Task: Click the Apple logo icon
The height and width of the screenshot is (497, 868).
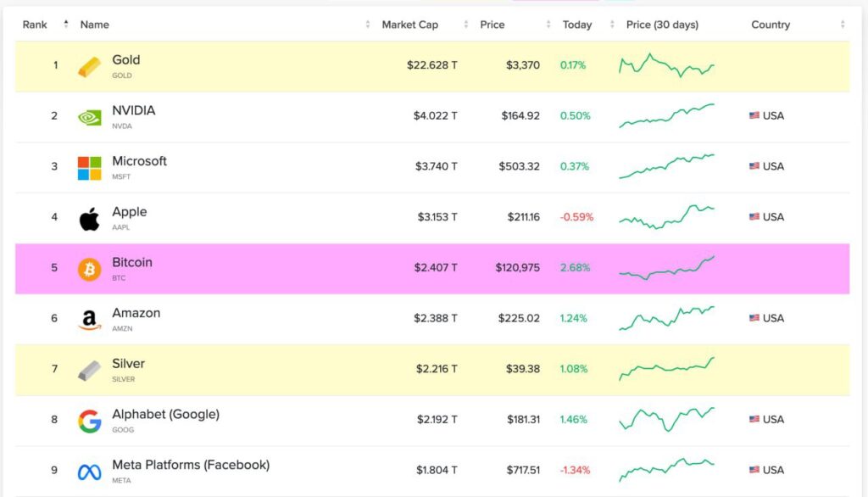Action: pos(90,217)
